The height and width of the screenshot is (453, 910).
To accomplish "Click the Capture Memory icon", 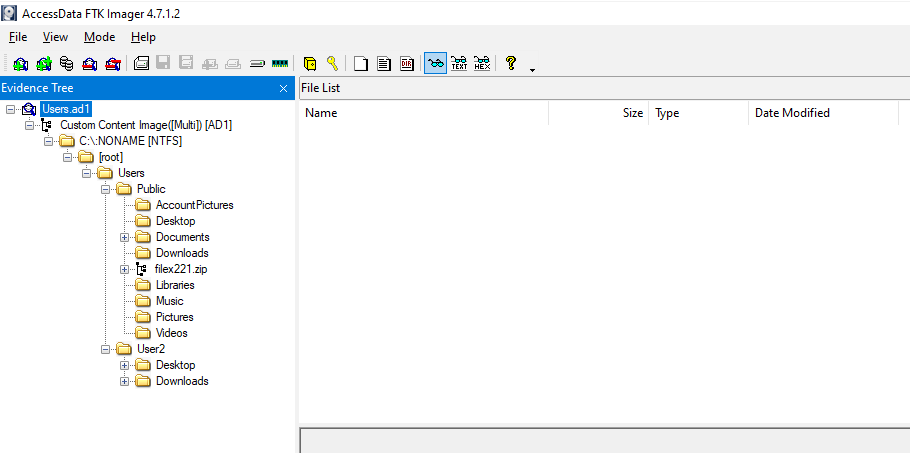I will coord(279,64).
